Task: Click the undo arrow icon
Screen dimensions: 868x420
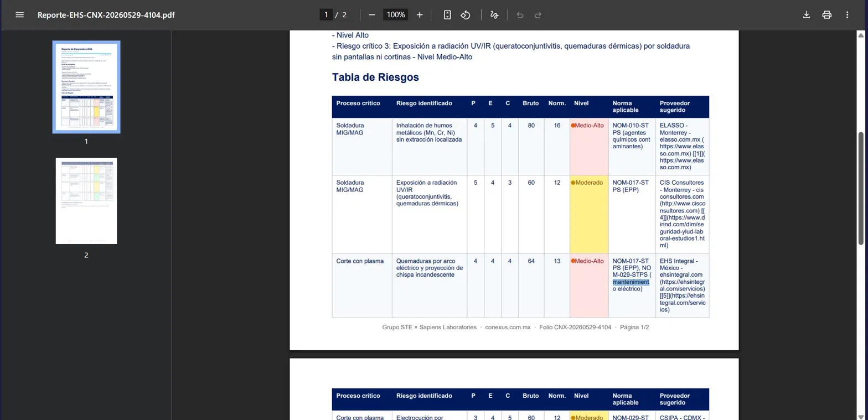Action: [520, 15]
